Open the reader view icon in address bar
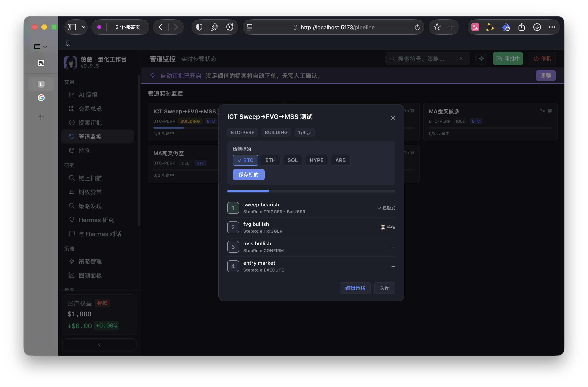588x387 pixels. point(249,27)
